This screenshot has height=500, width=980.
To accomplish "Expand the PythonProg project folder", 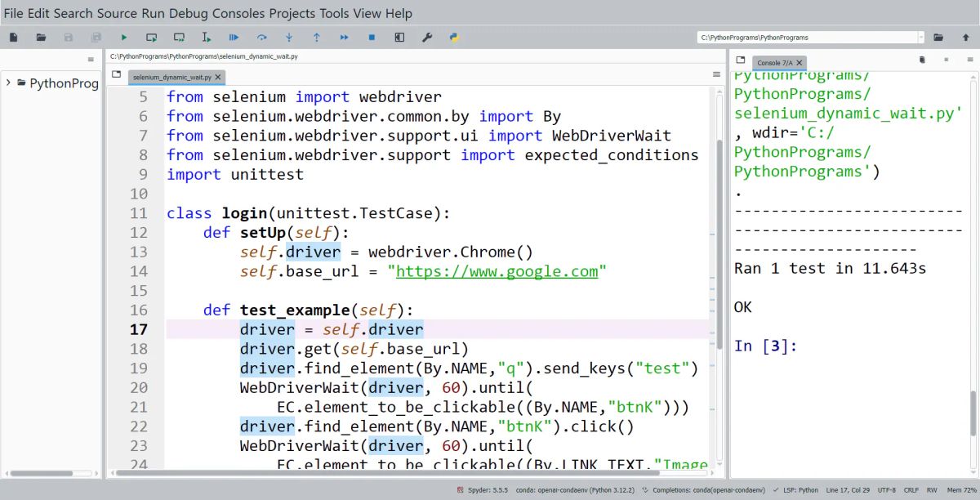I will (x=8, y=83).
